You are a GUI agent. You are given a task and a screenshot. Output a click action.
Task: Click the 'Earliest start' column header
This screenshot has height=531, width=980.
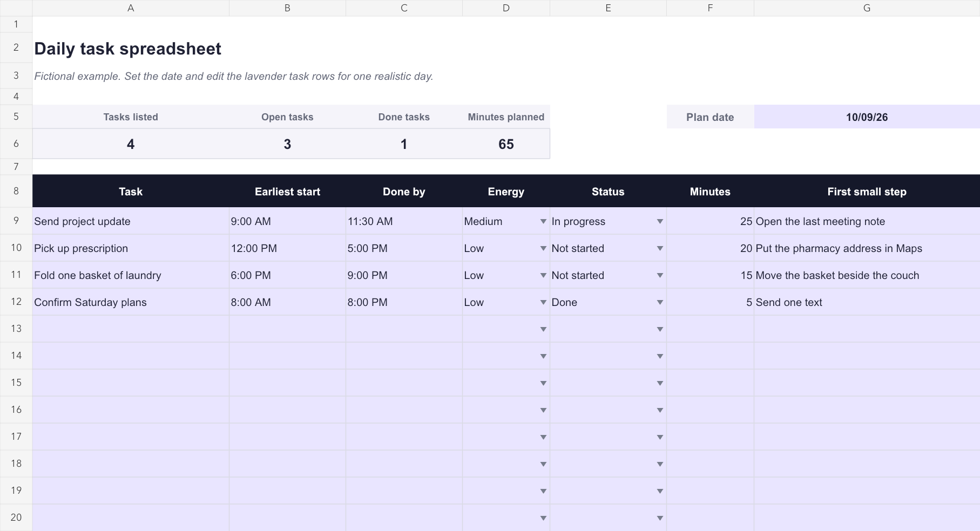point(287,192)
